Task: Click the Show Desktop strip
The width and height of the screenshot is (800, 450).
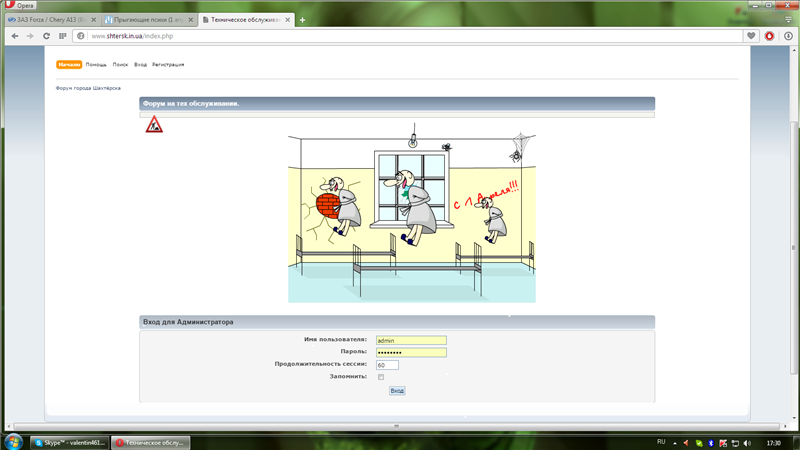Action: point(796,443)
